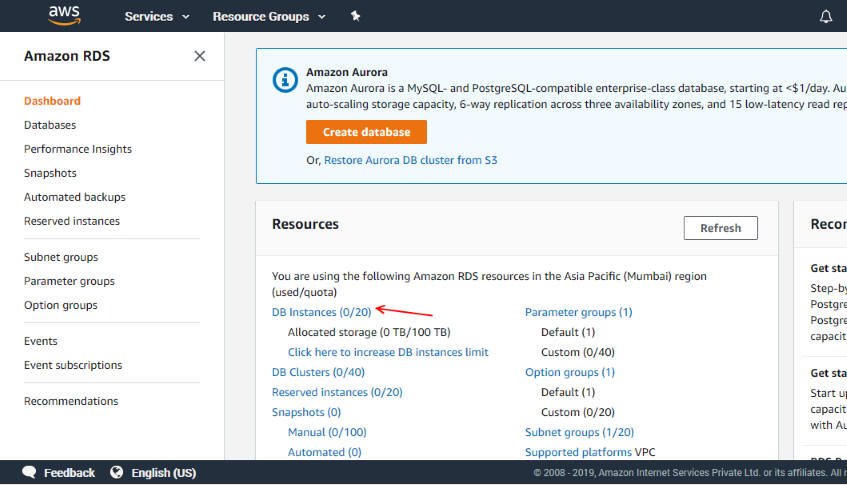Open the DB Instances (0/20) link
847x485 pixels.
(x=321, y=312)
